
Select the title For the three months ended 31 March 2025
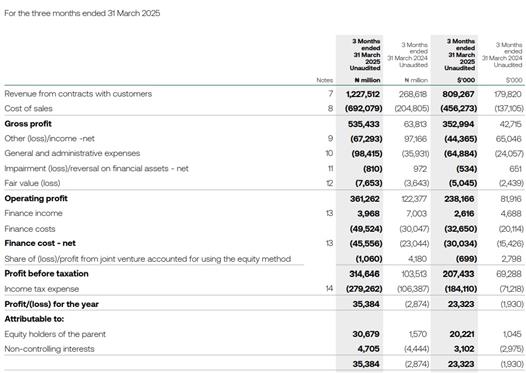[82, 13]
